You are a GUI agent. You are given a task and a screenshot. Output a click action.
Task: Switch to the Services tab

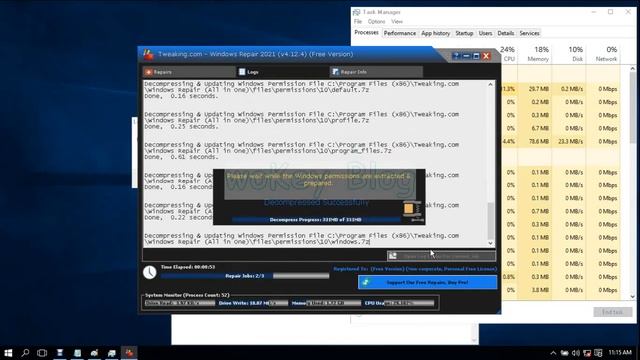(x=529, y=33)
